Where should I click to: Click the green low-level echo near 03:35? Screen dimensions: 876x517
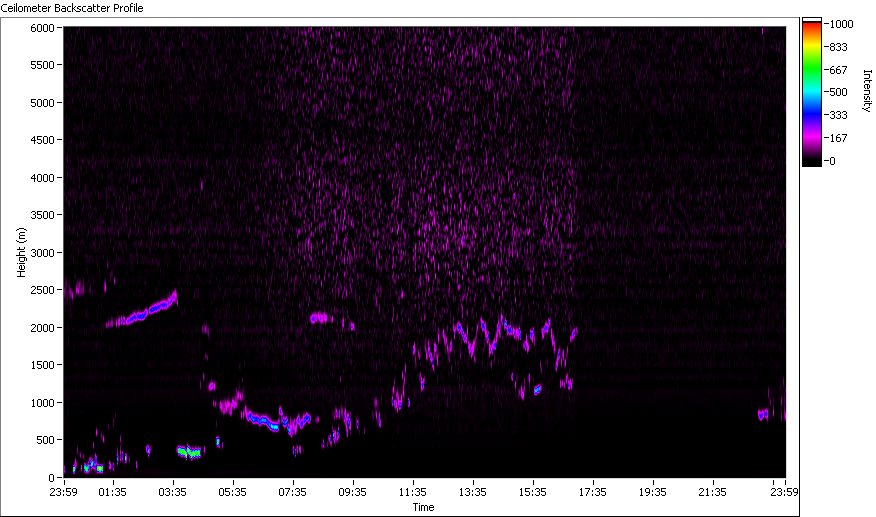pos(189,452)
